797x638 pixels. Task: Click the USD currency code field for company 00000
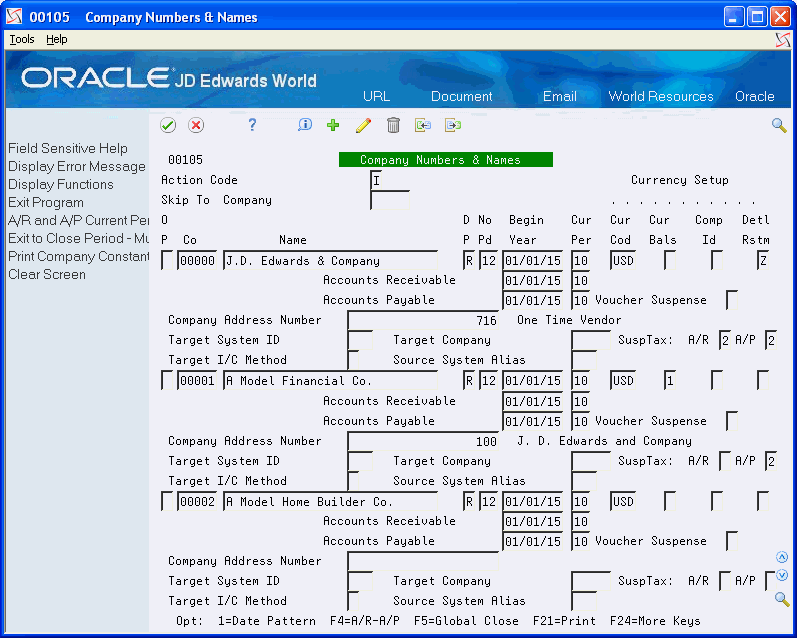623,260
